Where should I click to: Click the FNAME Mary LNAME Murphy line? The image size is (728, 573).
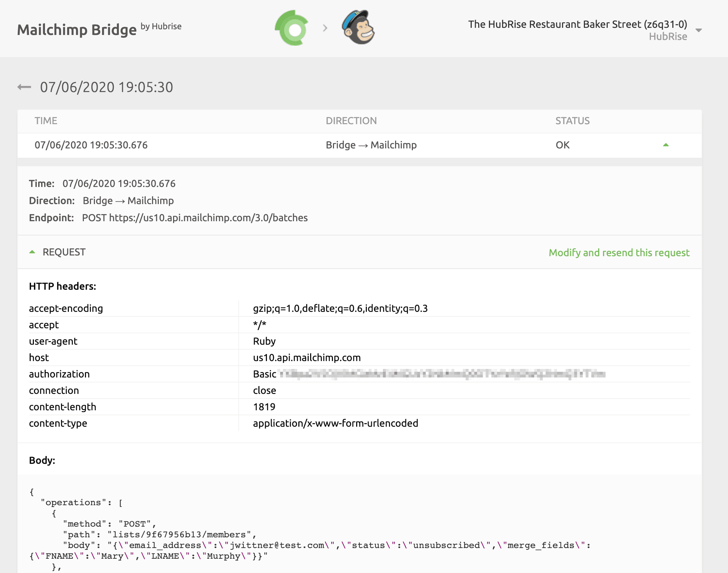pos(148,556)
